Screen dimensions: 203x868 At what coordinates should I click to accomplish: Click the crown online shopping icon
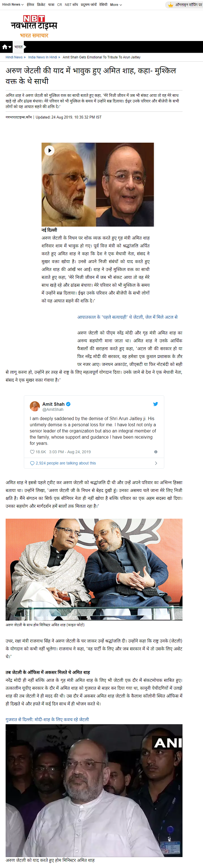(171, 5)
